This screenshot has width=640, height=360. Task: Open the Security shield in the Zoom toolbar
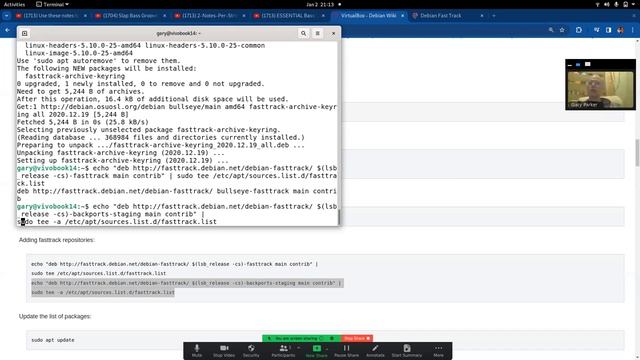tap(251, 351)
